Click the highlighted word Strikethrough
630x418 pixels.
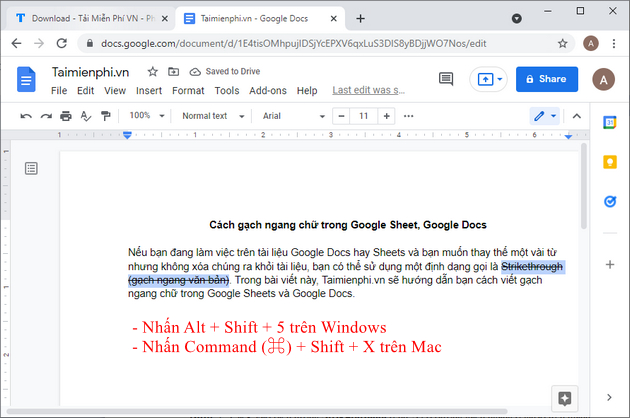click(x=532, y=266)
